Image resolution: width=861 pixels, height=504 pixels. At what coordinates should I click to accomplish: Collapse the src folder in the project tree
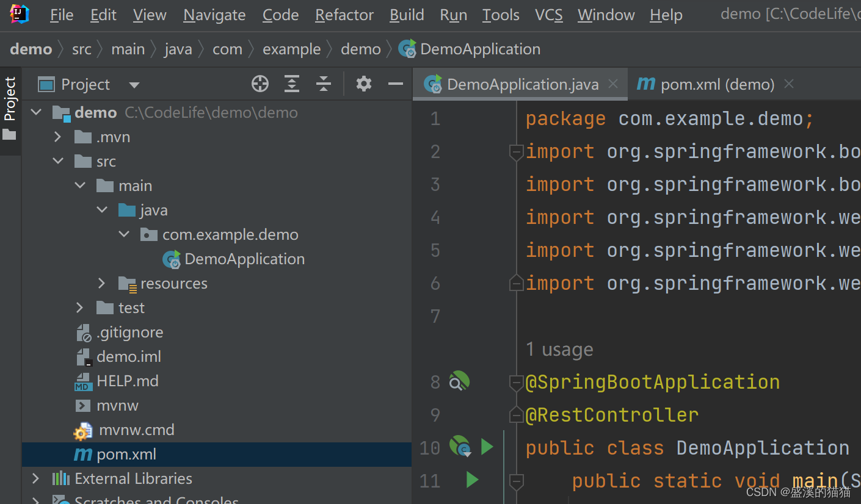[x=58, y=160]
